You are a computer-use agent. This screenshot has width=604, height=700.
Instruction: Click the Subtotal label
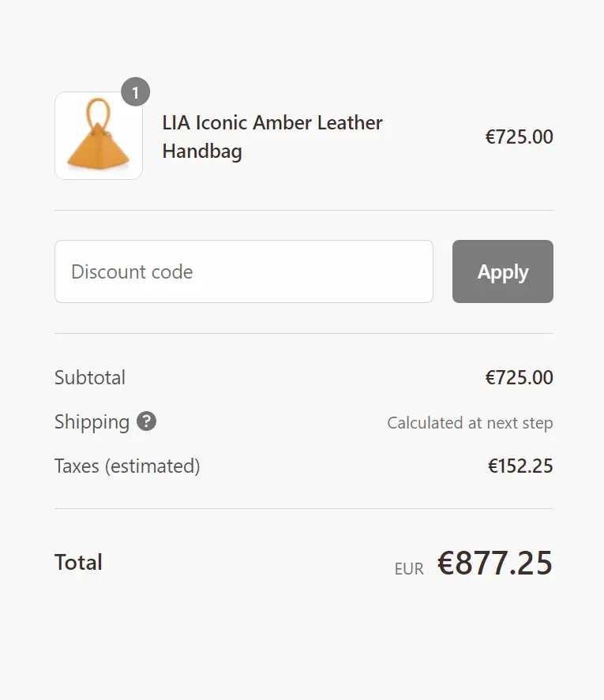coord(90,378)
